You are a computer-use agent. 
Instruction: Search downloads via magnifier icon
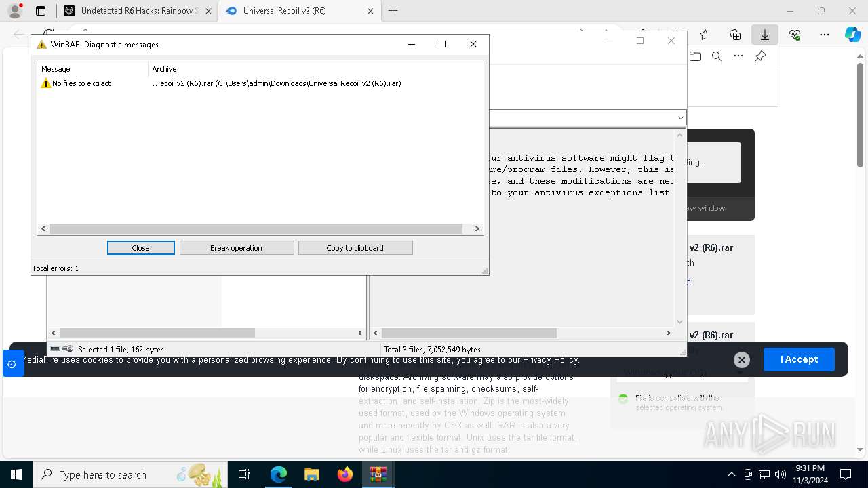point(717,56)
